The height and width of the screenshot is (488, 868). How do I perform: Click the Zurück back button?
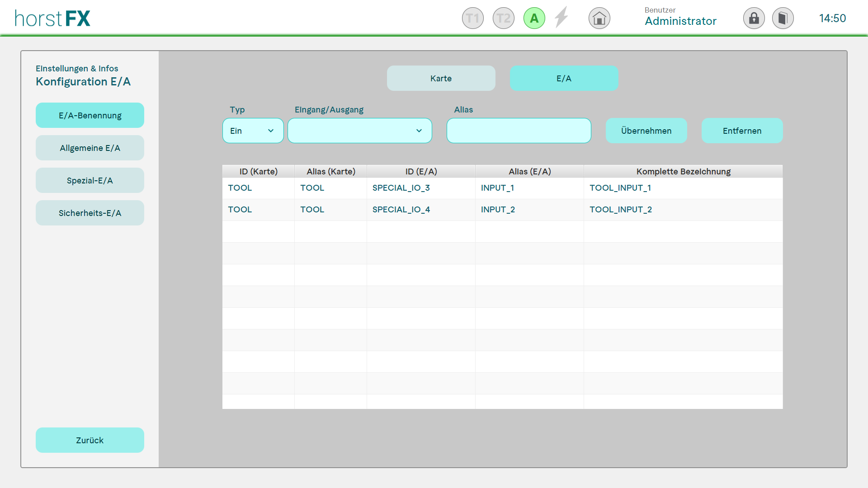[90, 440]
